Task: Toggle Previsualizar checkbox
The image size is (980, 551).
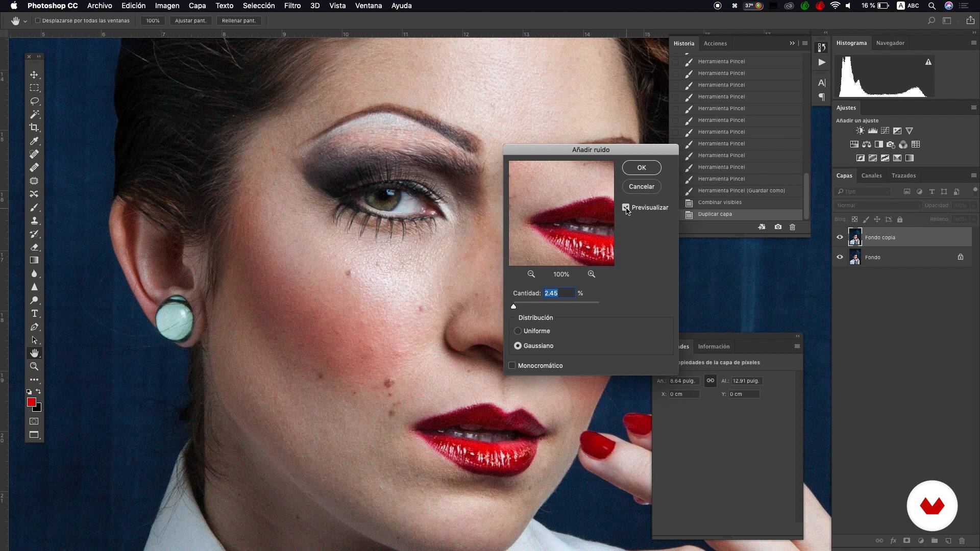Action: tap(626, 207)
